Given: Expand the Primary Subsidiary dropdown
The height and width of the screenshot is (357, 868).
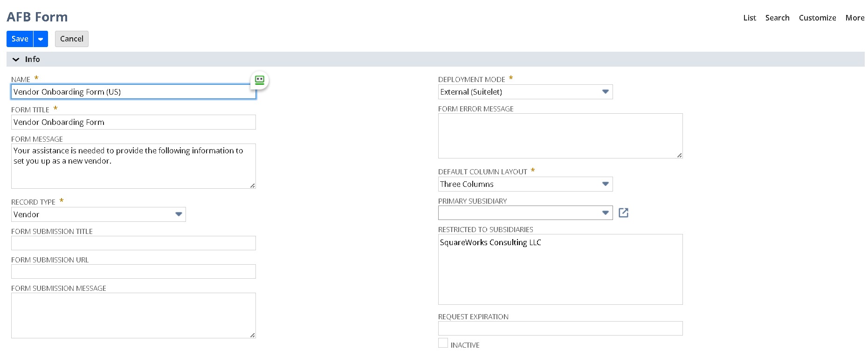Looking at the screenshot, I should coord(605,213).
